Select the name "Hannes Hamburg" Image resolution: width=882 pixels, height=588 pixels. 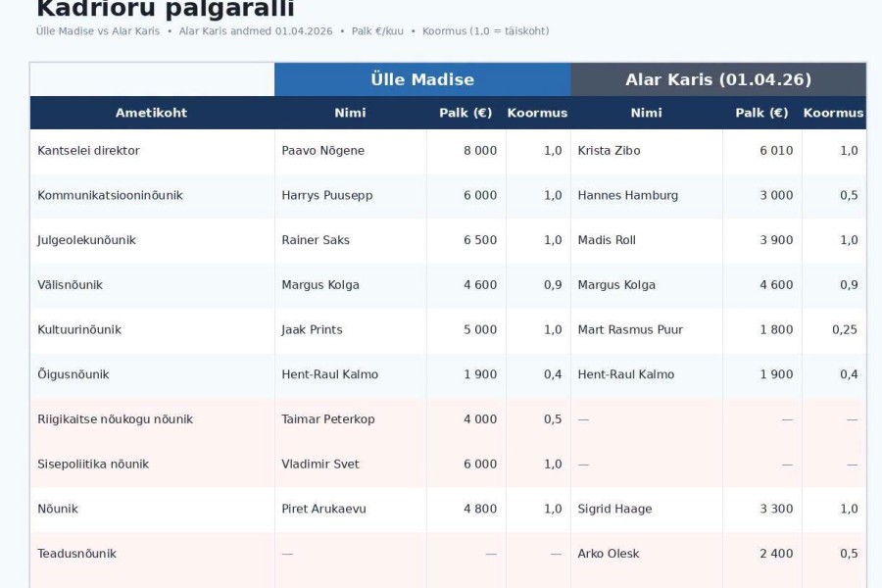[x=628, y=195]
